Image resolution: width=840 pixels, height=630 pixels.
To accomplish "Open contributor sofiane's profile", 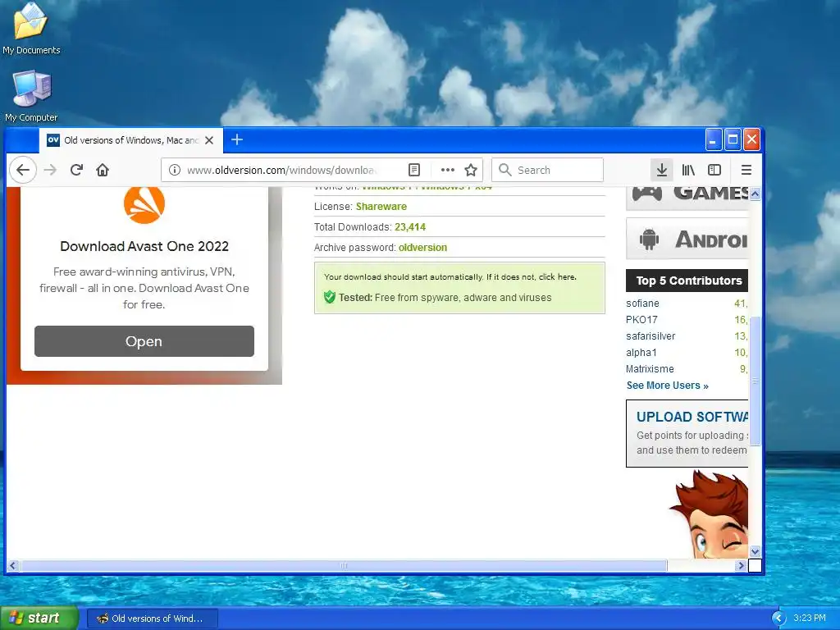I will [x=642, y=304].
